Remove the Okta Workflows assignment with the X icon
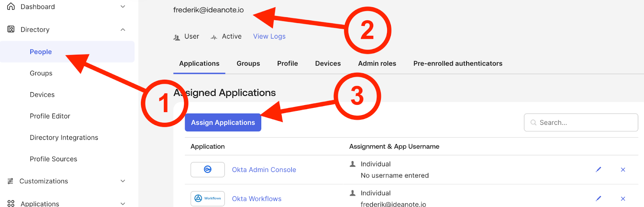The height and width of the screenshot is (207, 644). 623,199
